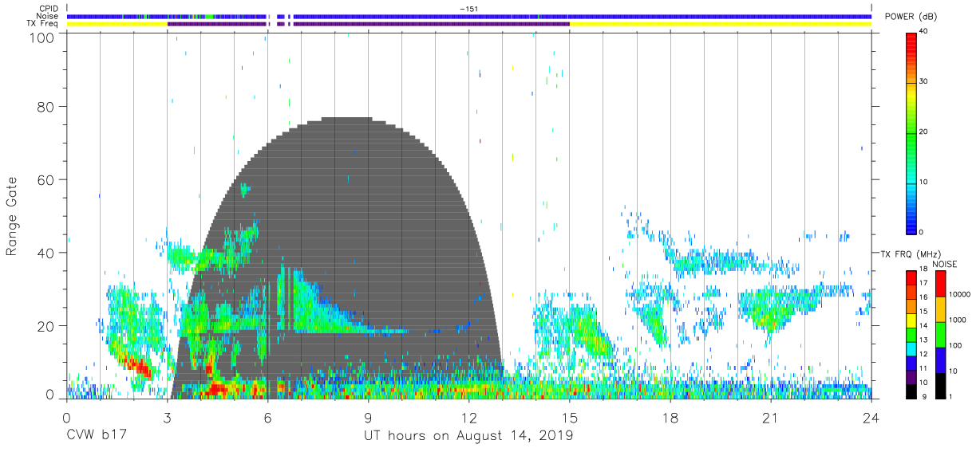This screenshot has height=452, width=980.
Task: Click the 21 hour tick label
Action: tap(771, 418)
